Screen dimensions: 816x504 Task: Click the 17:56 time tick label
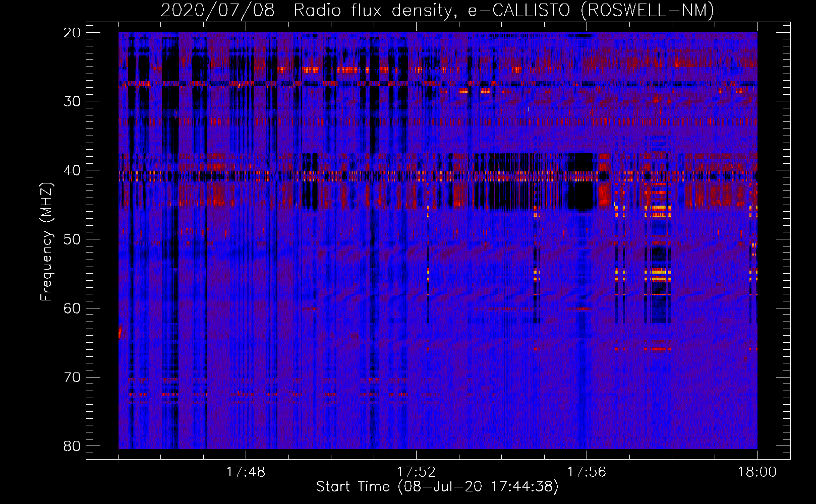pyautogui.click(x=587, y=472)
